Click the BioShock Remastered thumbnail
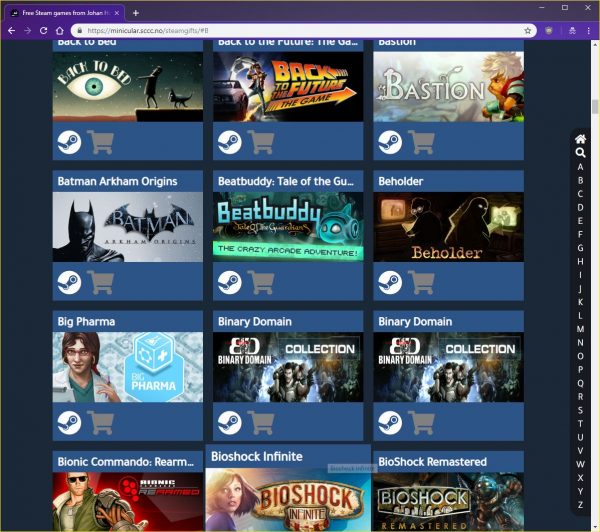Viewport: 600px width, 532px height. click(448, 502)
